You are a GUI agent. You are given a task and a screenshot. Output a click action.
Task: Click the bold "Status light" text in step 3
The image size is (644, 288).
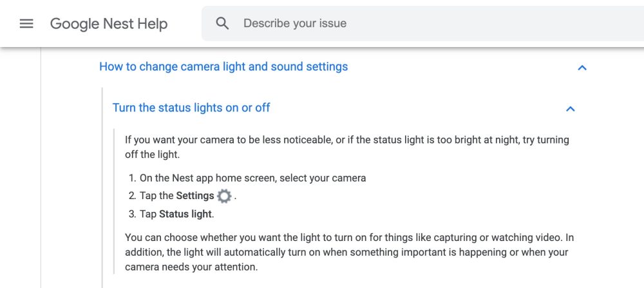click(x=185, y=214)
